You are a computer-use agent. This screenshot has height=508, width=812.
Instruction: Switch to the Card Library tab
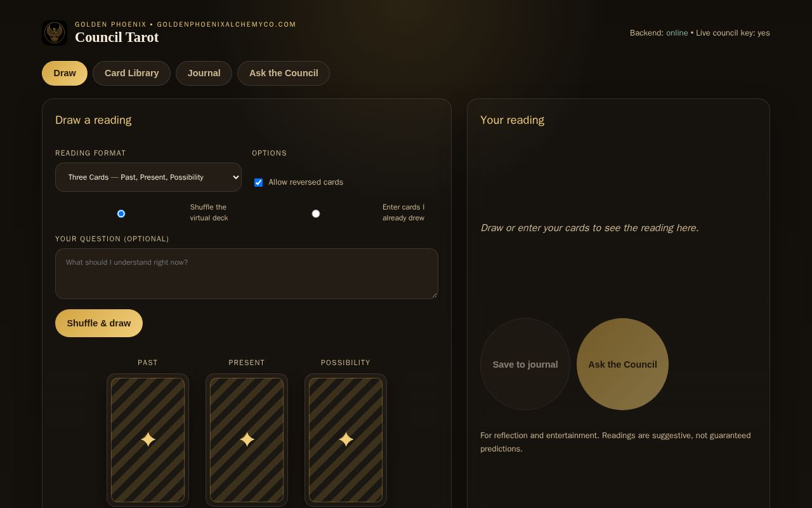point(131,73)
